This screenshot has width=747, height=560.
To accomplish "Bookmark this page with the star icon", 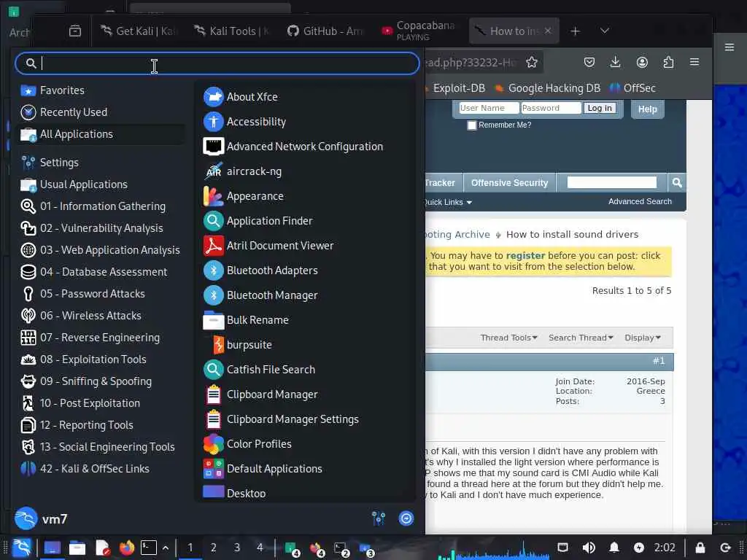I will [532, 63].
